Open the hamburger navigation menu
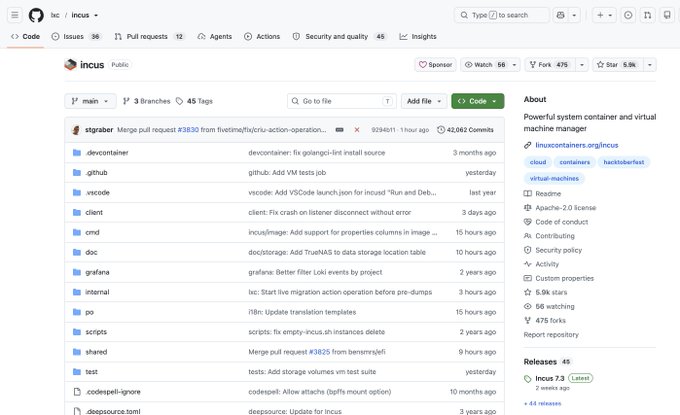The height and width of the screenshot is (415, 680). click(15, 15)
